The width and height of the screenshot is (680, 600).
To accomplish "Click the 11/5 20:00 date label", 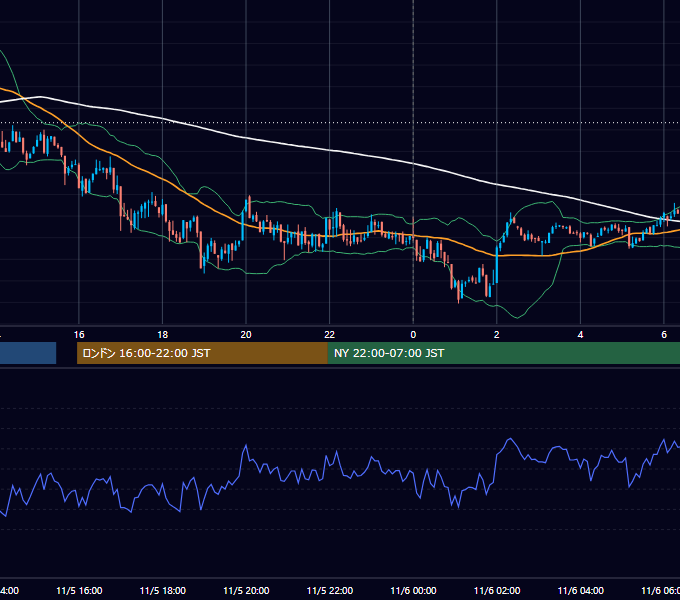I will pos(246,590).
